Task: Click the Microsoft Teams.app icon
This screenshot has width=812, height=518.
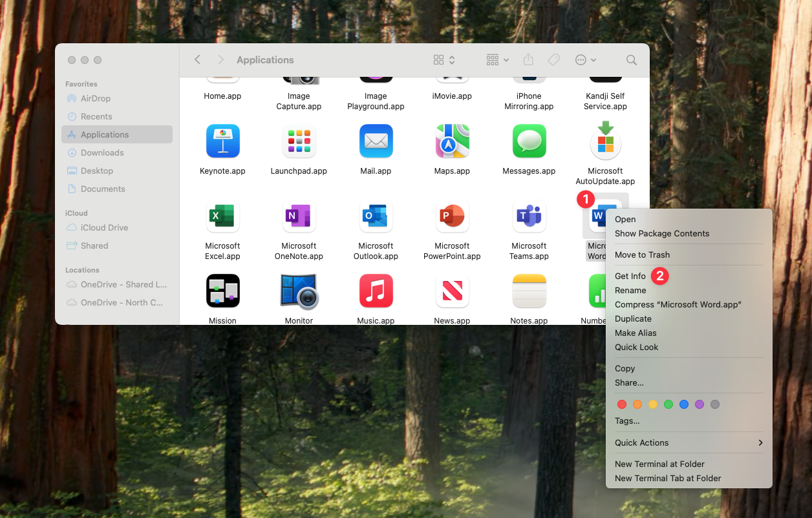Action: (x=529, y=216)
